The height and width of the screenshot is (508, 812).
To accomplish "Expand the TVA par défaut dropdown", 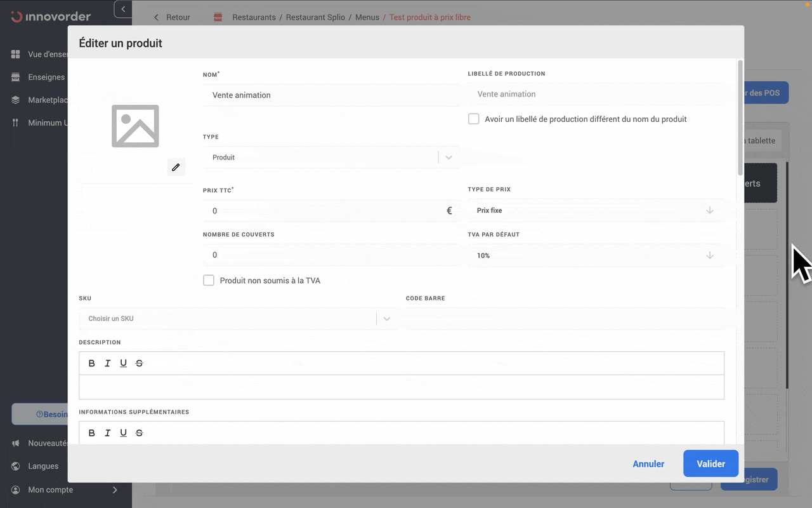I will 595,255.
